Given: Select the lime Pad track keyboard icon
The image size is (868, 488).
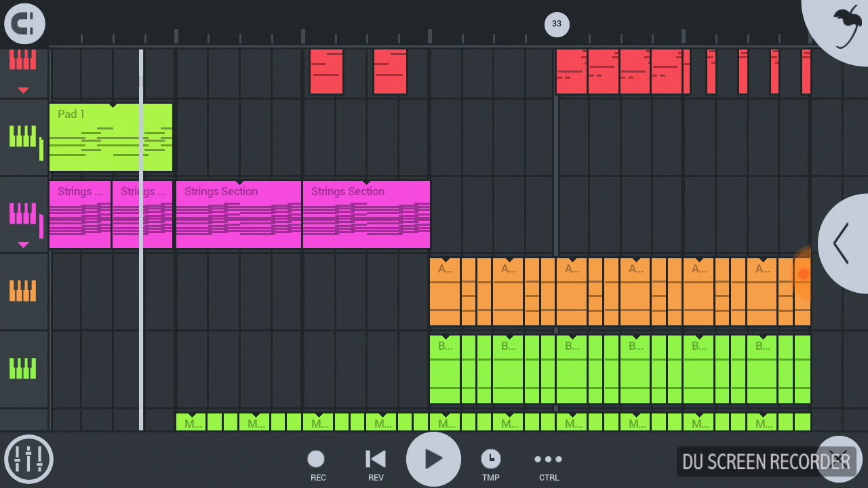Looking at the screenshot, I should [22, 137].
